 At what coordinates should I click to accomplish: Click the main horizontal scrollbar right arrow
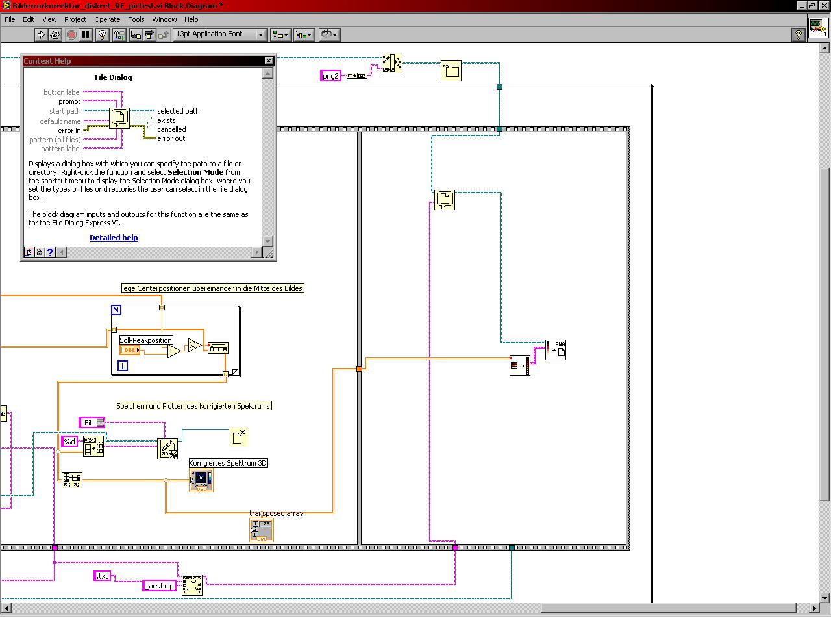[815, 609]
